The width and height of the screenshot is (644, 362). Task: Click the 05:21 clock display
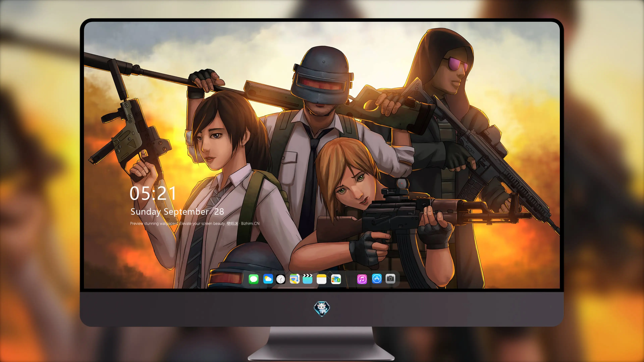click(x=153, y=193)
